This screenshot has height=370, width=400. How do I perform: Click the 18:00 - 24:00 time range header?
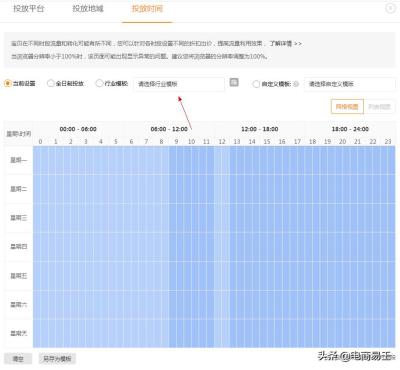(x=350, y=129)
